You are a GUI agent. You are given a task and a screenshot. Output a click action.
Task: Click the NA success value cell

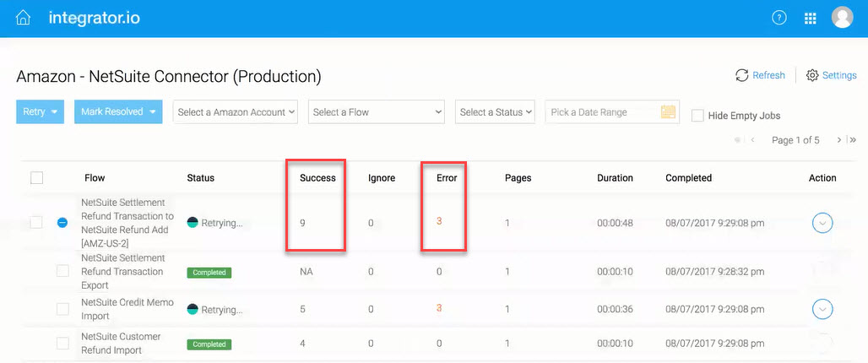click(x=307, y=272)
